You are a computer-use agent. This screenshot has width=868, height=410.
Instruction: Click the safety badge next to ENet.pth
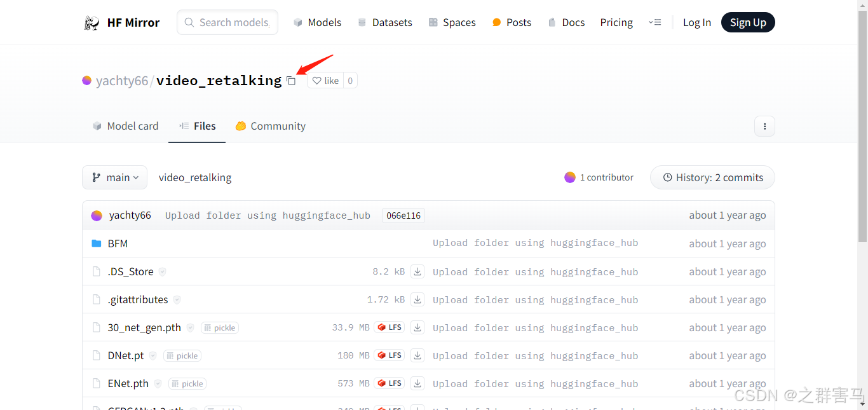coord(158,383)
